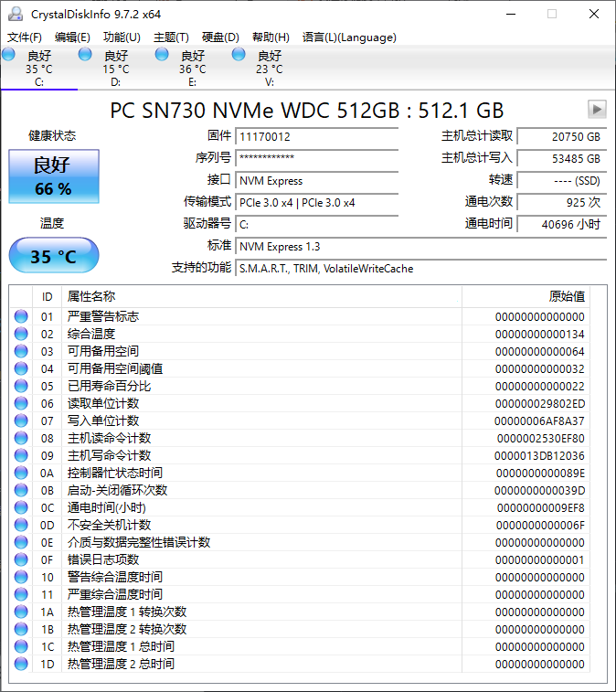
Task: Click the NVM Express 1.3 standard field
Action: [421, 246]
